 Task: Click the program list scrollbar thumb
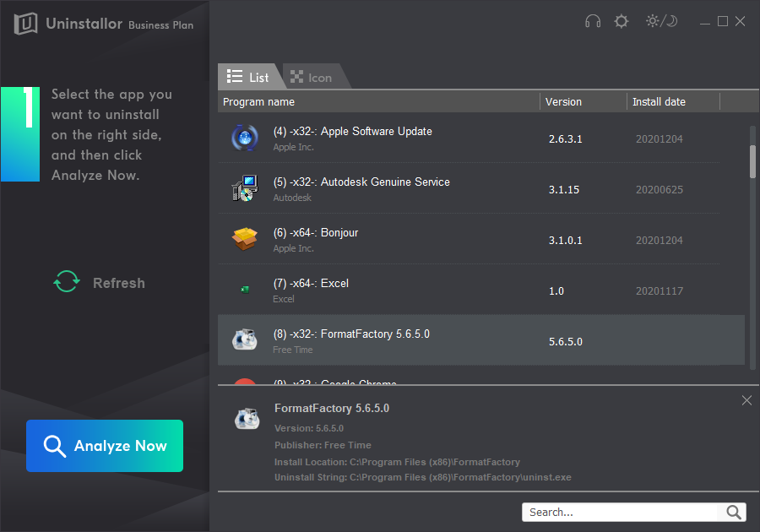click(x=752, y=161)
